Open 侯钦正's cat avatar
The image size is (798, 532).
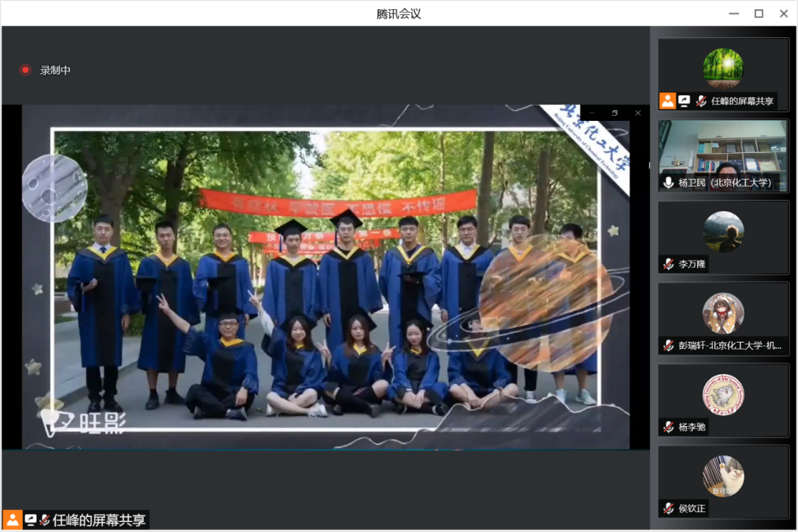point(723,476)
